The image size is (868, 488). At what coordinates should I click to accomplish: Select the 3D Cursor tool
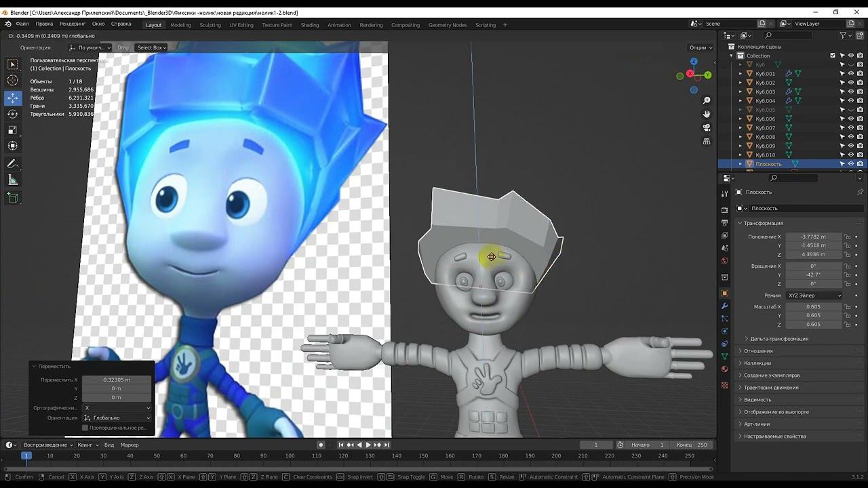[13, 81]
